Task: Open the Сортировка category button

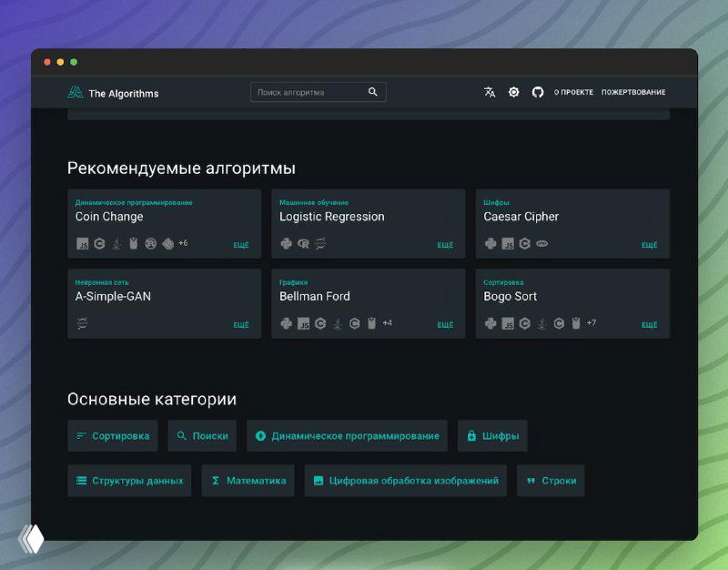Action: tap(113, 436)
